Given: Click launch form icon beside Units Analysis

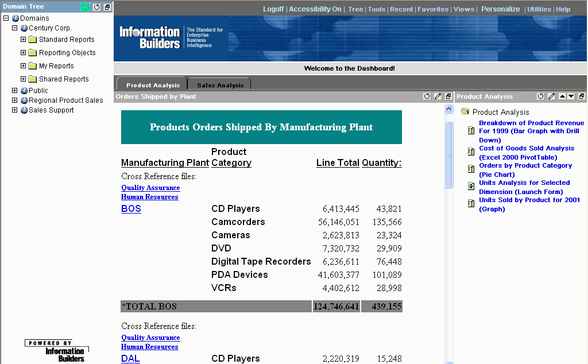Looking at the screenshot, I should pos(471,186).
